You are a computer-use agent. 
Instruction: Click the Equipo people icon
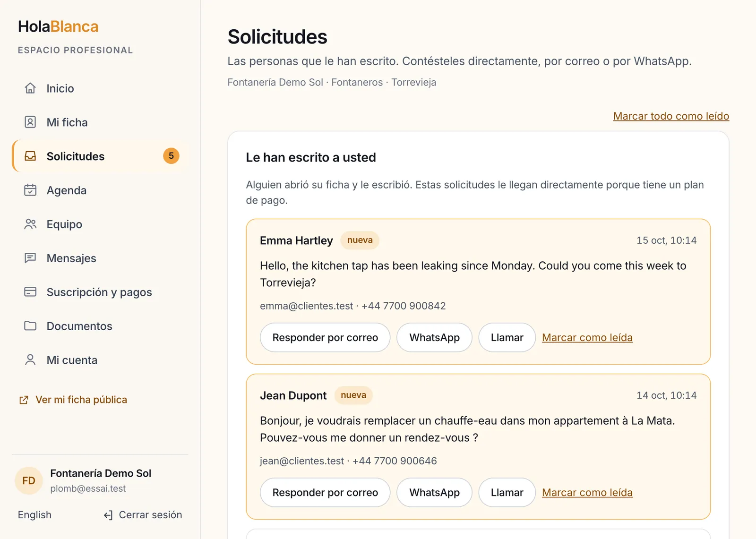coord(30,224)
